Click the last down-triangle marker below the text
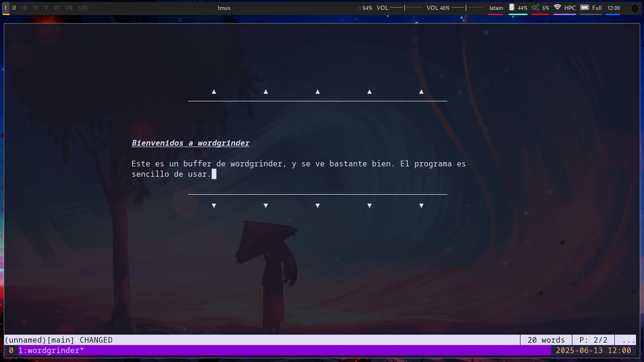The width and height of the screenshot is (644, 362). tap(421, 206)
